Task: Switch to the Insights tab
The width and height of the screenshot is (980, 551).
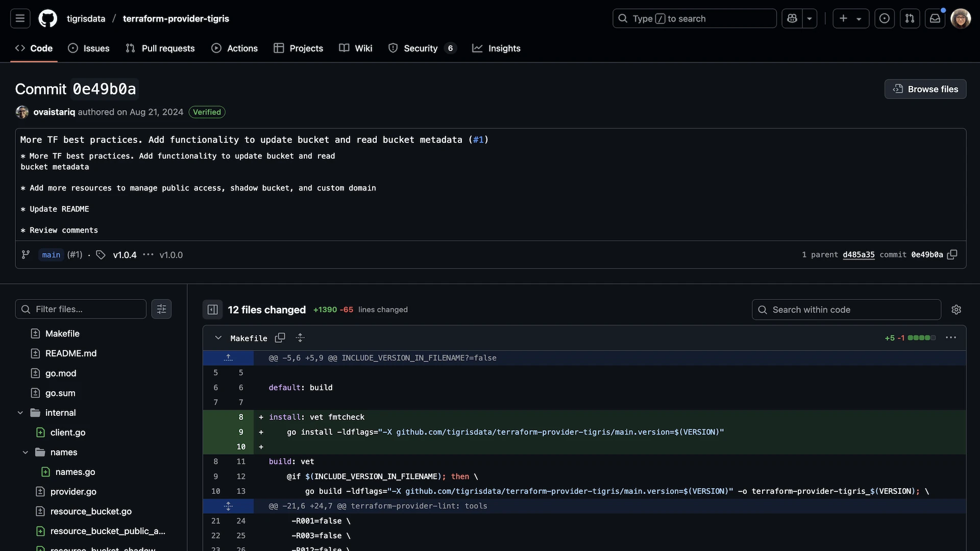Action: (x=497, y=48)
